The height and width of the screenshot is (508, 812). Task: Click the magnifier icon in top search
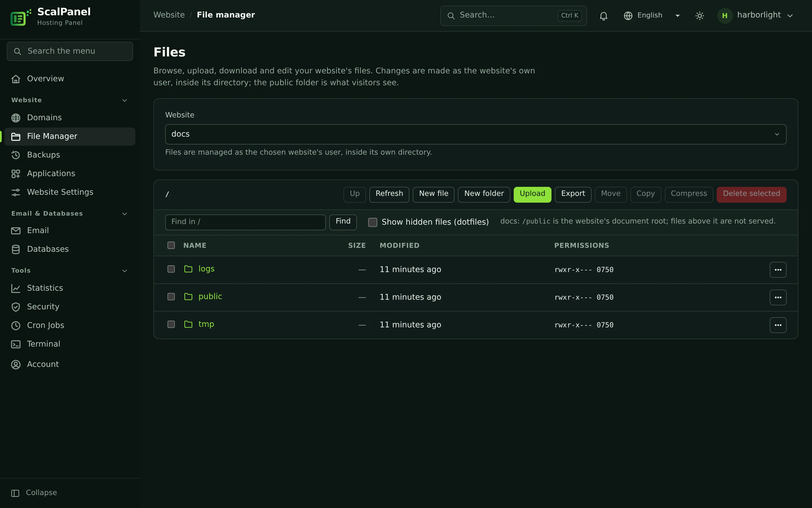coord(451,16)
